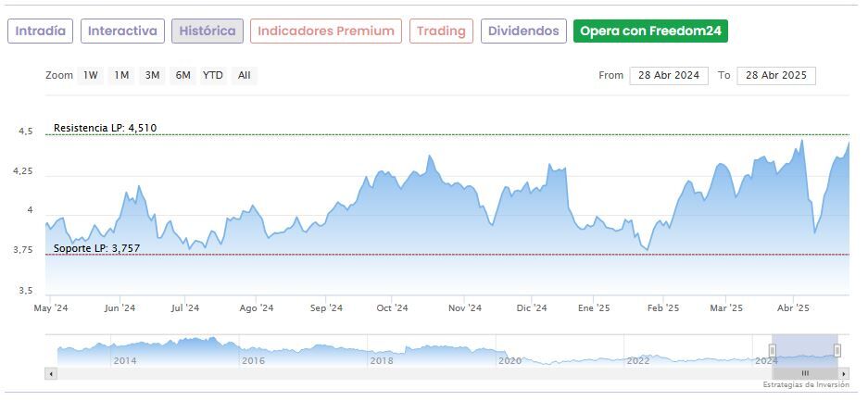Select the Histórica tab
Viewport: 868px width, 401px height.
point(208,31)
